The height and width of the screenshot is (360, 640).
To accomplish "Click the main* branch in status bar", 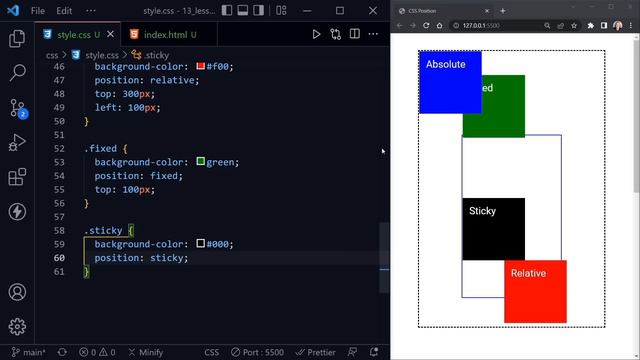I will (x=29, y=352).
